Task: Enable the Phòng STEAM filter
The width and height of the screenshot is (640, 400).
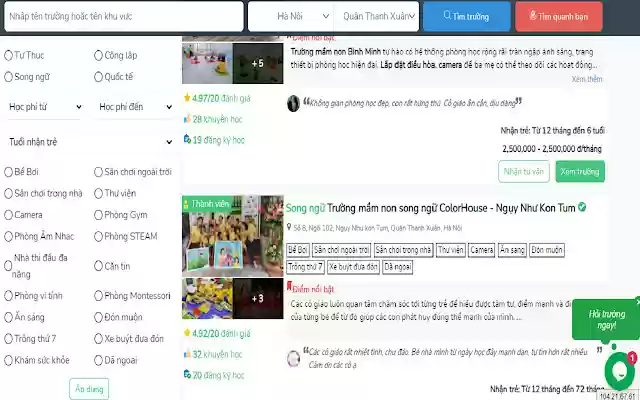Action: click(x=98, y=236)
